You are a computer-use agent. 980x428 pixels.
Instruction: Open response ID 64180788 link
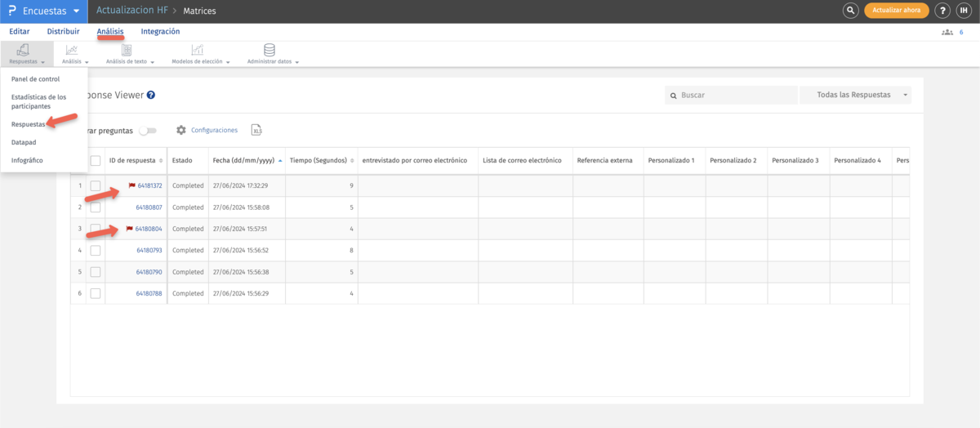pos(149,293)
